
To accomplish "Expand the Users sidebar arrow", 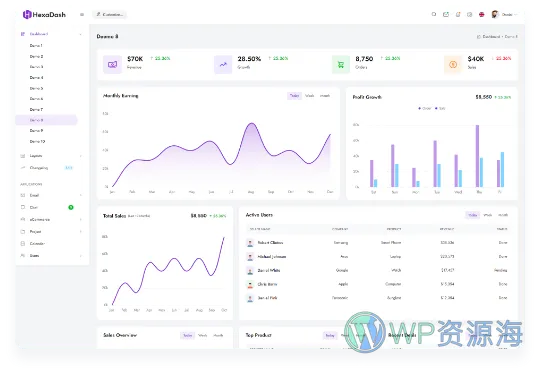I will coord(81,256).
